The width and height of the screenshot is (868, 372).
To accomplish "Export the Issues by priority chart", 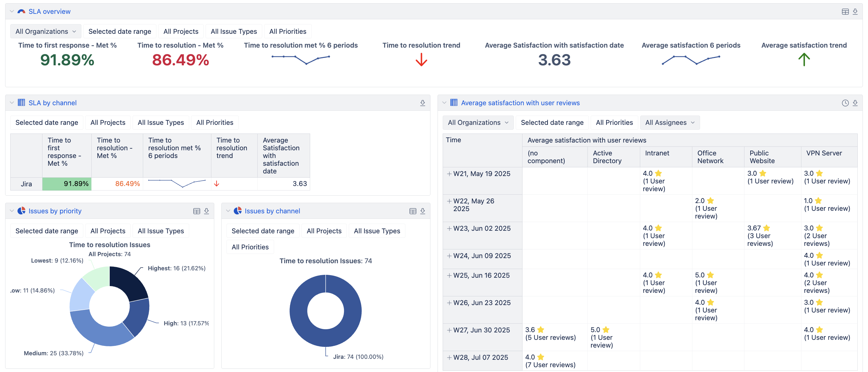I will [x=207, y=211].
